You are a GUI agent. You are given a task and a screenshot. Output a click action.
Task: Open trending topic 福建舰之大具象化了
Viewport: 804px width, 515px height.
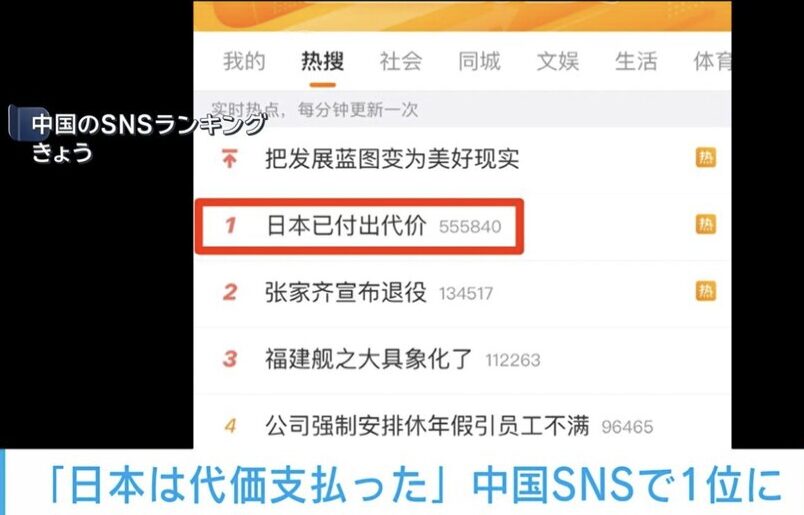(368, 359)
